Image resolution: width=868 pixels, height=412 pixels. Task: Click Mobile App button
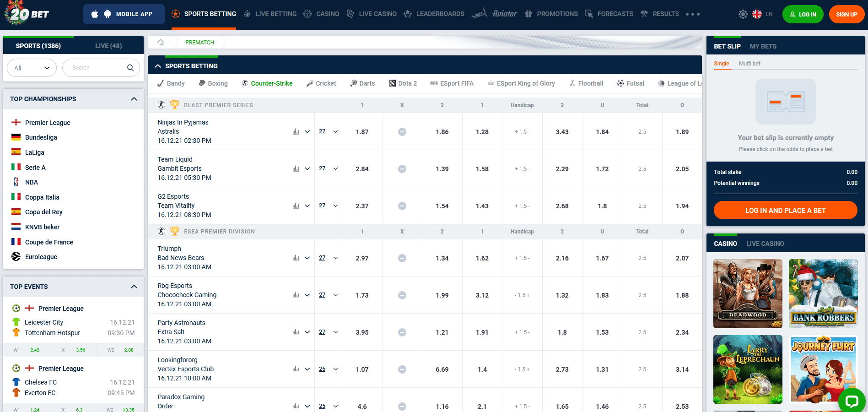tap(124, 14)
